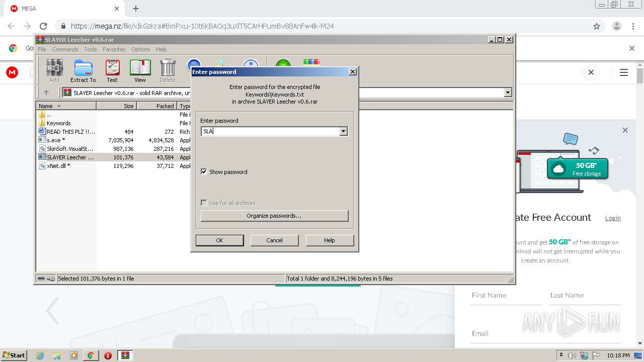The height and width of the screenshot is (362, 644).
Task: Click the clock showing 10:18 PM
Action: [x=618, y=355]
